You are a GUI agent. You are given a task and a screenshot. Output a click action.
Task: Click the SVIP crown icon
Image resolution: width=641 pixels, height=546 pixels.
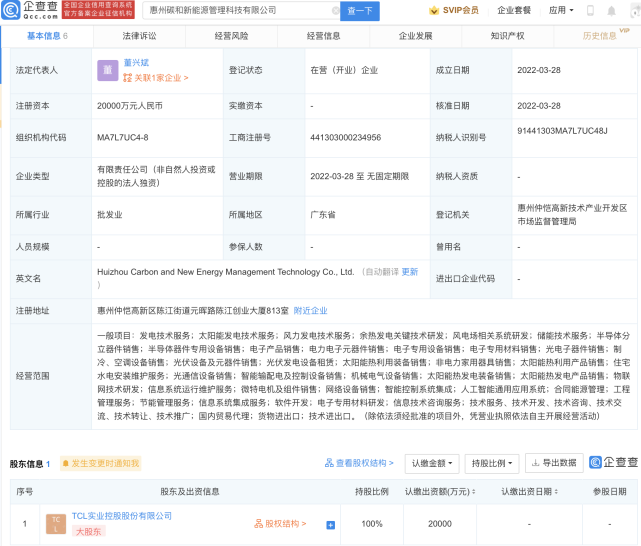coord(433,11)
